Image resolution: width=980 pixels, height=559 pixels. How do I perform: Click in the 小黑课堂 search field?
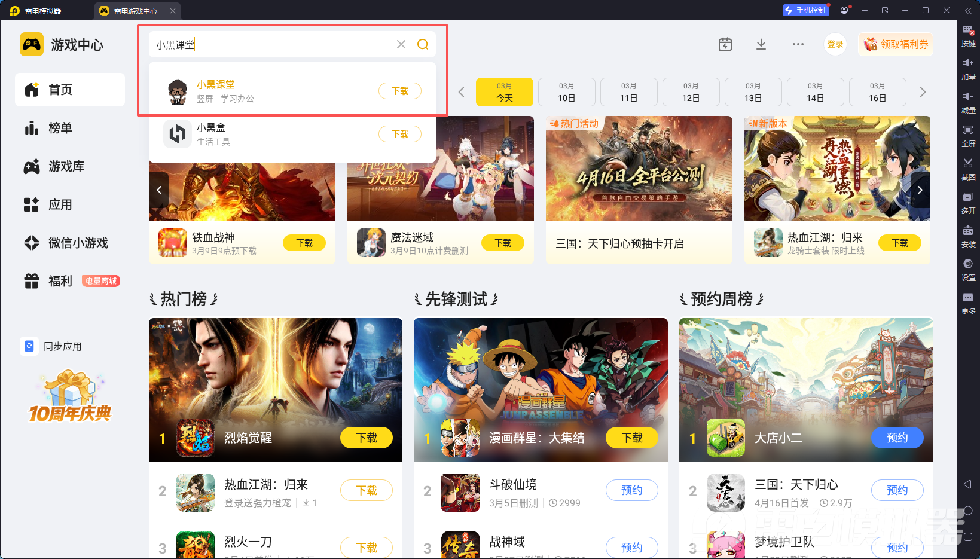tap(272, 44)
